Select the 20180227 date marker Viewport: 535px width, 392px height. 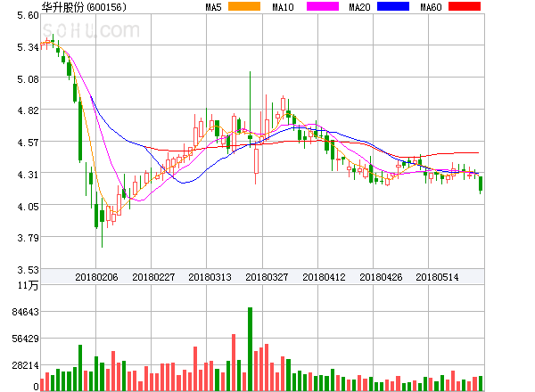pyautogui.click(x=153, y=277)
